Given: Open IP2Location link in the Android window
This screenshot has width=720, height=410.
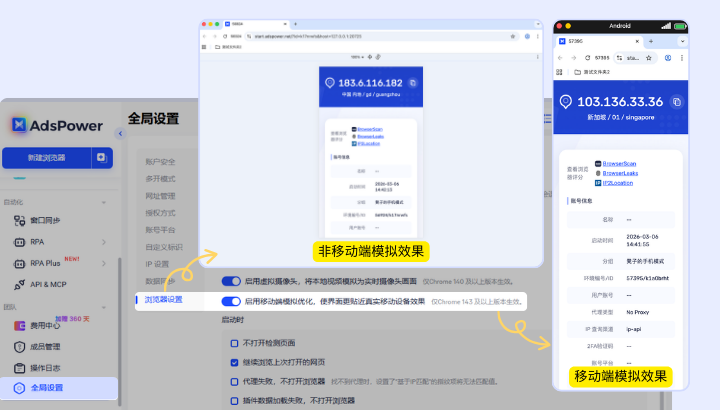Looking at the screenshot, I should pyautogui.click(x=618, y=183).
